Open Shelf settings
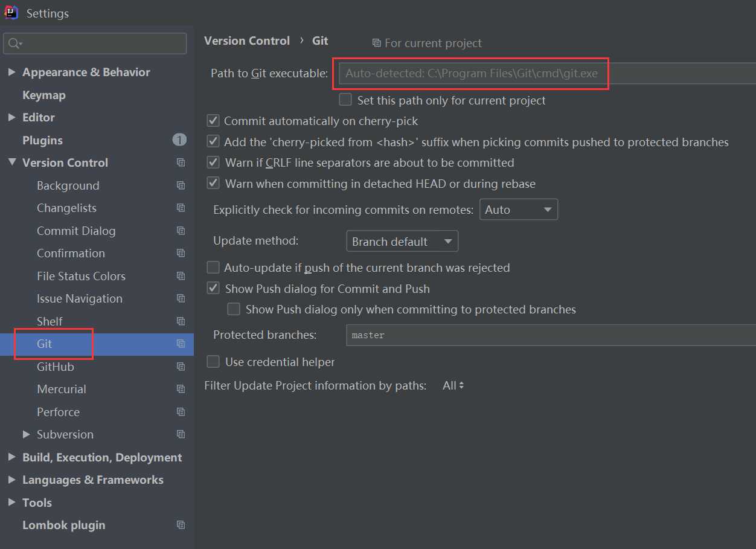756x549 pixels. coord(50,321)
